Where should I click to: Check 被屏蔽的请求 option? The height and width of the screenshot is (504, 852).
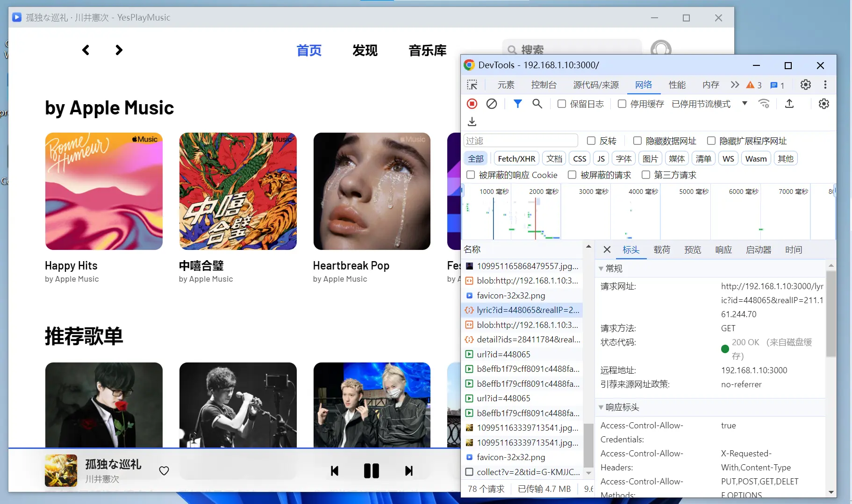tap(572, 175)
